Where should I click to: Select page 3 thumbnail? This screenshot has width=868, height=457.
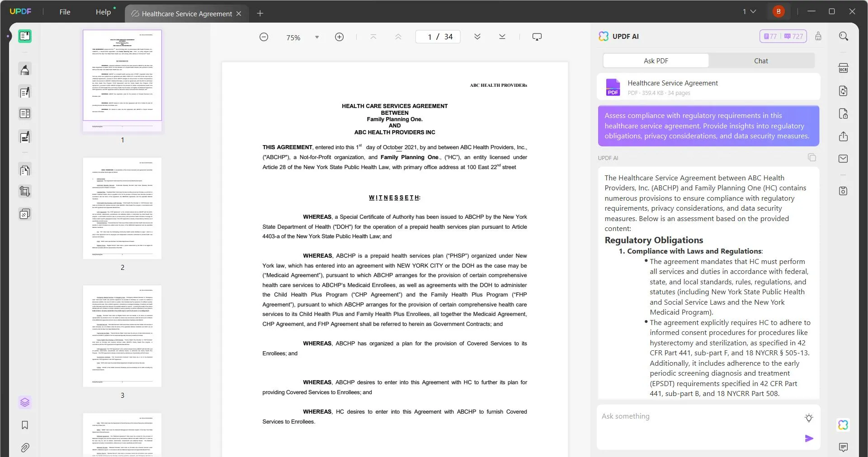click(122, 336)
